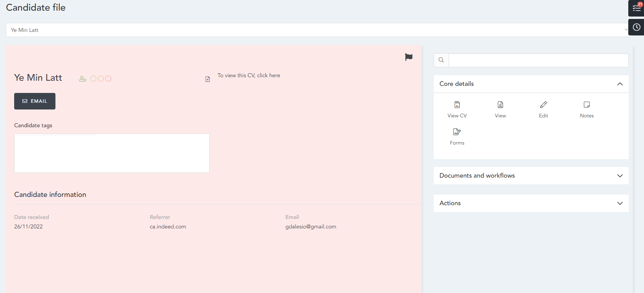Click the magnifier search icon

[441, 60]
